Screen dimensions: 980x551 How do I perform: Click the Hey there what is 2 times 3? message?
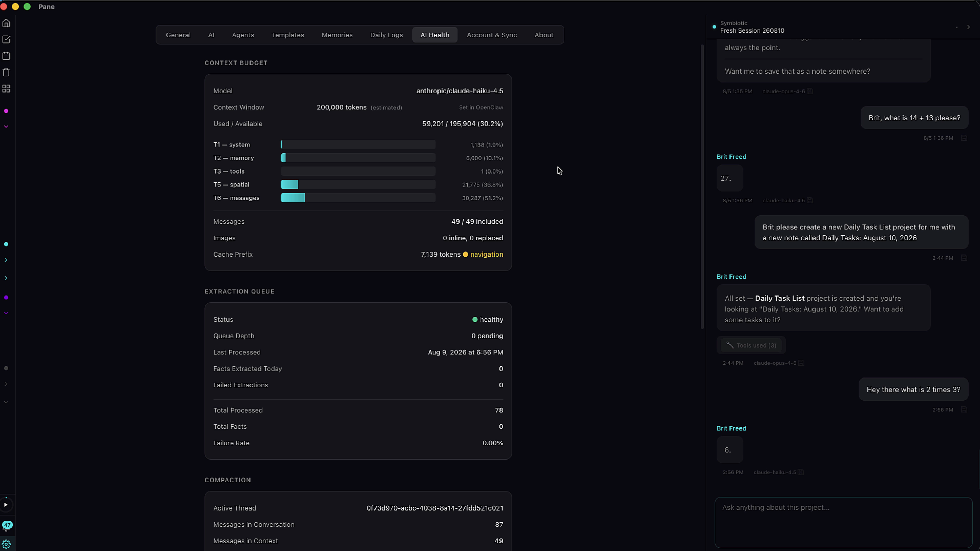pyautogui.click(x=913, y=390)
